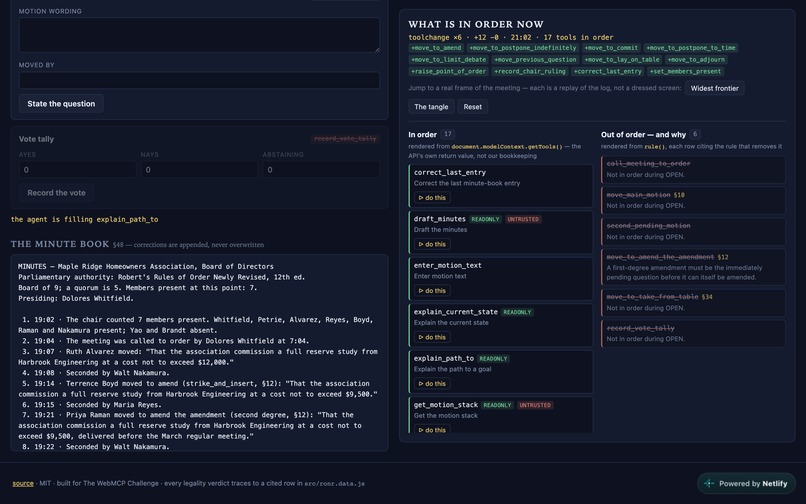Click the Out of order count badge 6
This screenshot has width=806, height=504.
tap(695, 134)
